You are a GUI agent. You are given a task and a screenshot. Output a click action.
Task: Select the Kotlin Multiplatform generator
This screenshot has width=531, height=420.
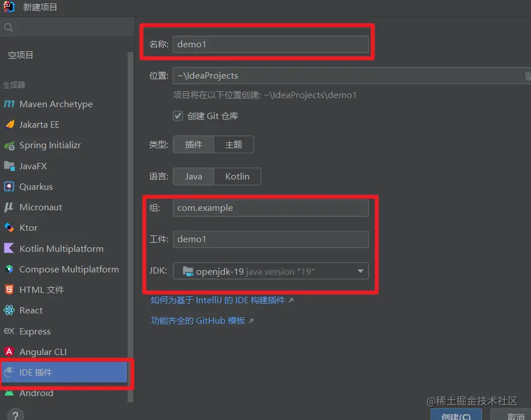pyautogui.click(x=64, y=248)
